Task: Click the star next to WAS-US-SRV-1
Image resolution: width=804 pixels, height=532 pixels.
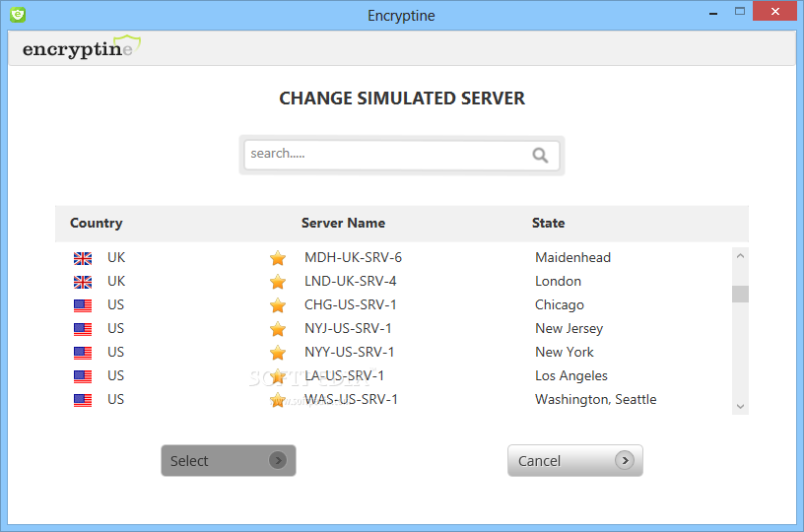Action: [x=278, y=400]
